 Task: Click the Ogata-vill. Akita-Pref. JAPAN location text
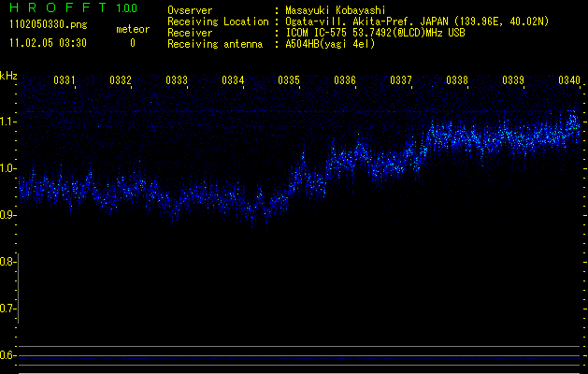click(417, 22)
